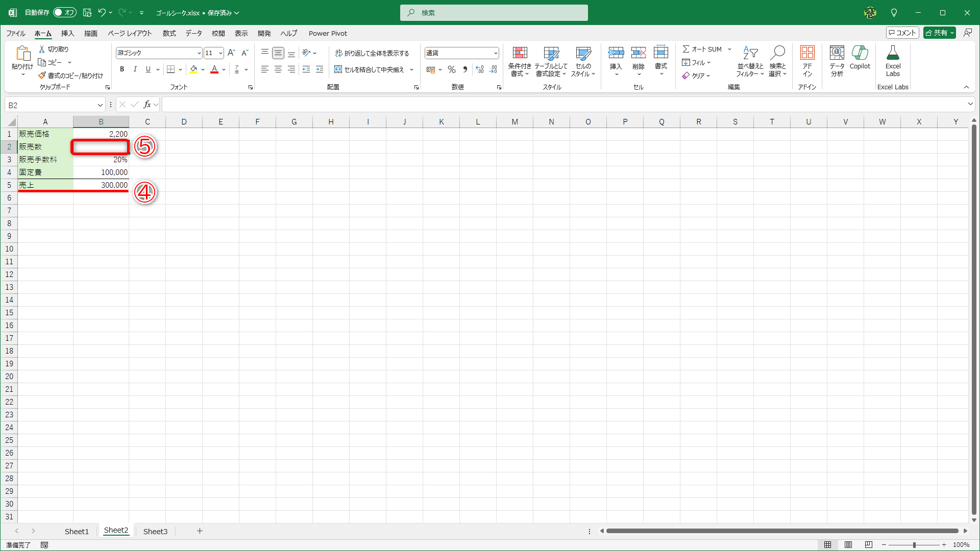Image resolution: width=980 pixels, height=551 pixels.
Task: Toggle bold formatting
Action: 122,69
